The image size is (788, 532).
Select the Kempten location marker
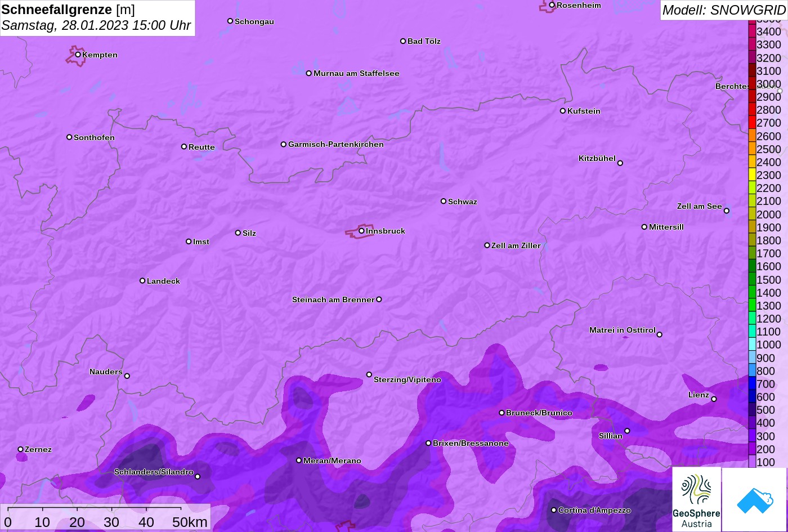[x=78, y=55]
